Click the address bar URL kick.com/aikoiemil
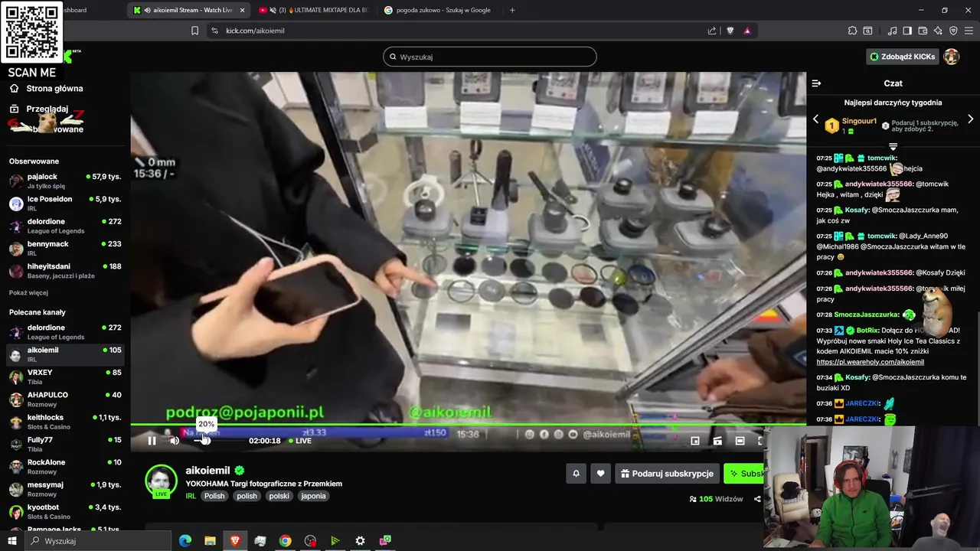The image size is (980, 551). point(255,31)
